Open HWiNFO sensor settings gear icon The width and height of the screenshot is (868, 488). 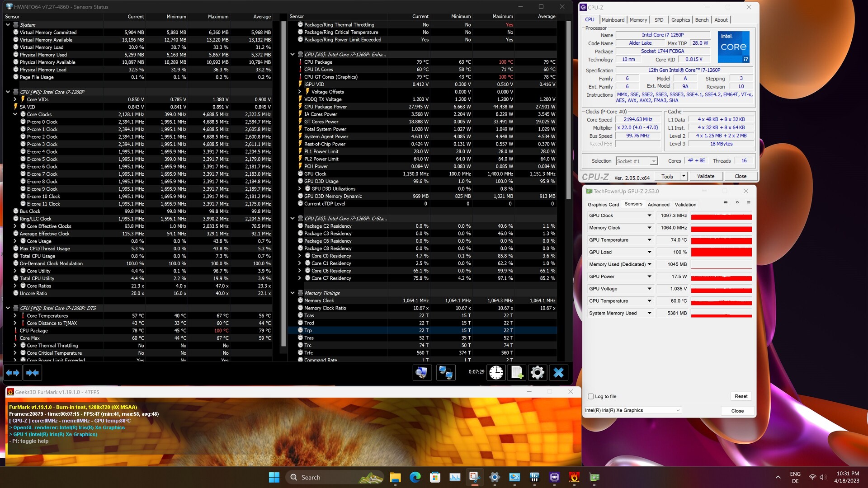tap(538, 373)
